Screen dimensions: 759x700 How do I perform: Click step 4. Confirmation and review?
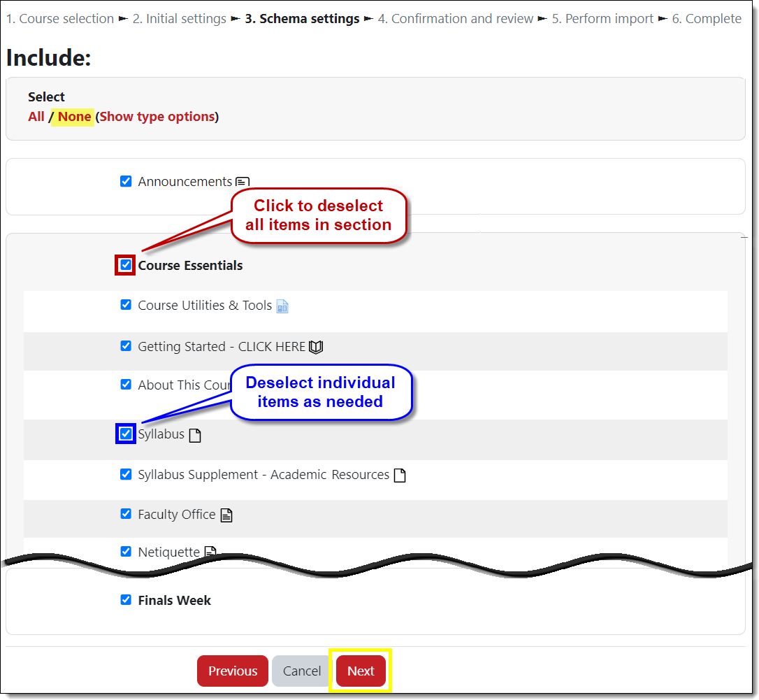click(456, 19)
